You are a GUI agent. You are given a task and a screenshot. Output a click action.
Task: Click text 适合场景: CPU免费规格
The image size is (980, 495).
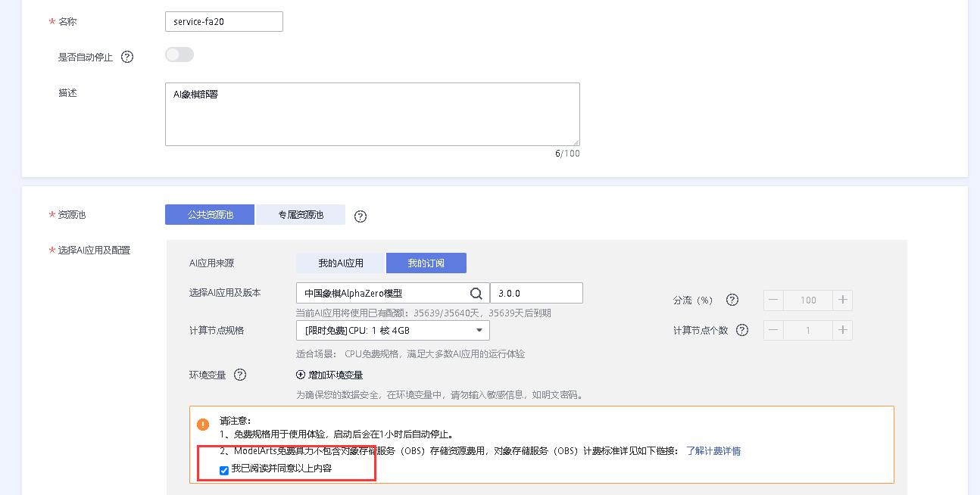(x=410, y=353)
